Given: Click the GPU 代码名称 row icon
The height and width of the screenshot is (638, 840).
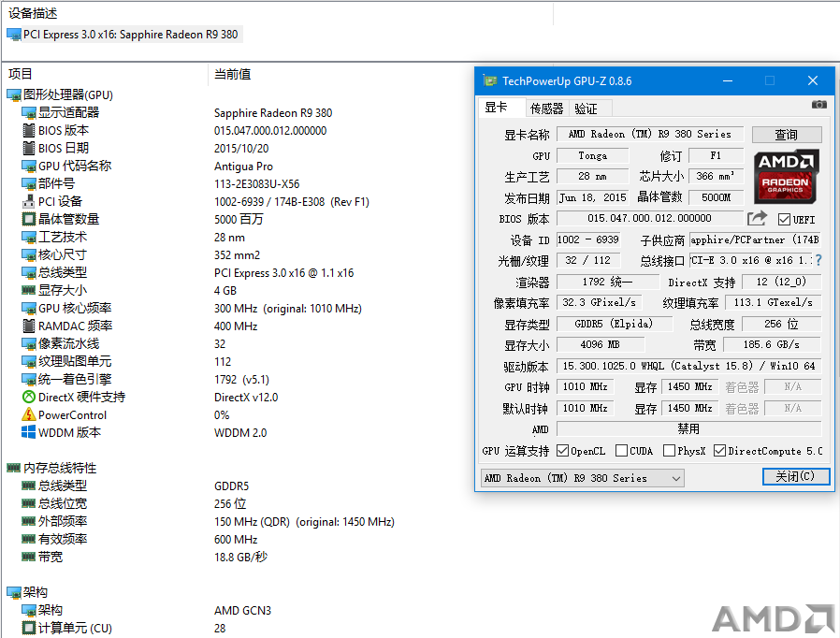Looking at the screenshot, I should click(x=28, y=167).
